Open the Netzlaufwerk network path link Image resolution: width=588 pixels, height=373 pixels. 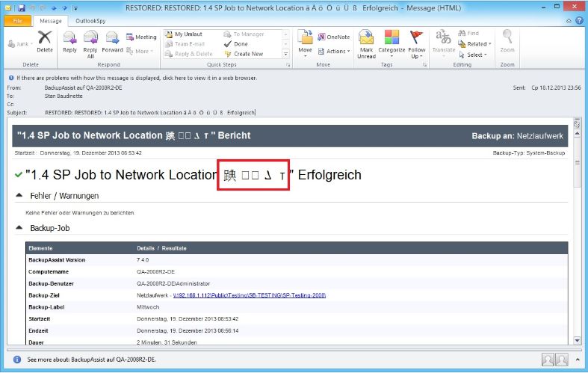pyautogui.click(x=250, y=295)
